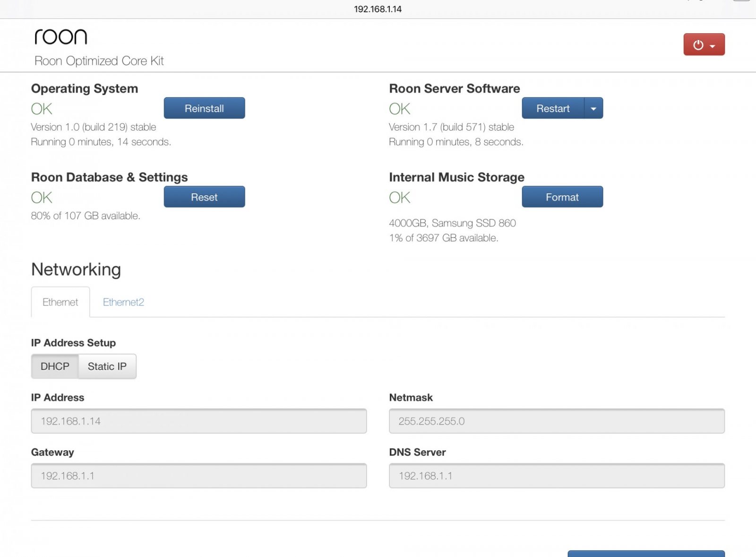
Task: Click '4000GB, Samsung SSD 860' text
Action: tap(453, 223)
